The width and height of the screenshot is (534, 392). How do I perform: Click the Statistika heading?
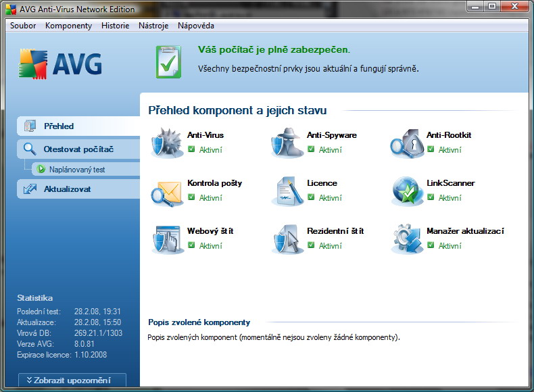click(x=34, y=298)
